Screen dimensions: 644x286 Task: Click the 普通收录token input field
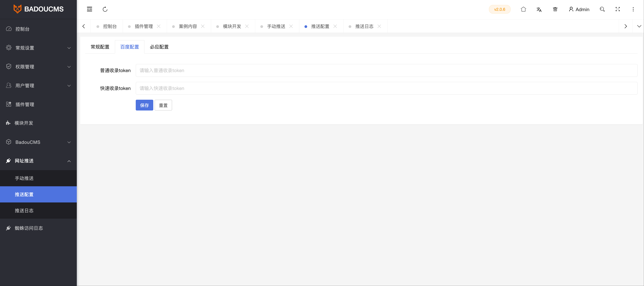pyautogui.click(x=386, y=71)
